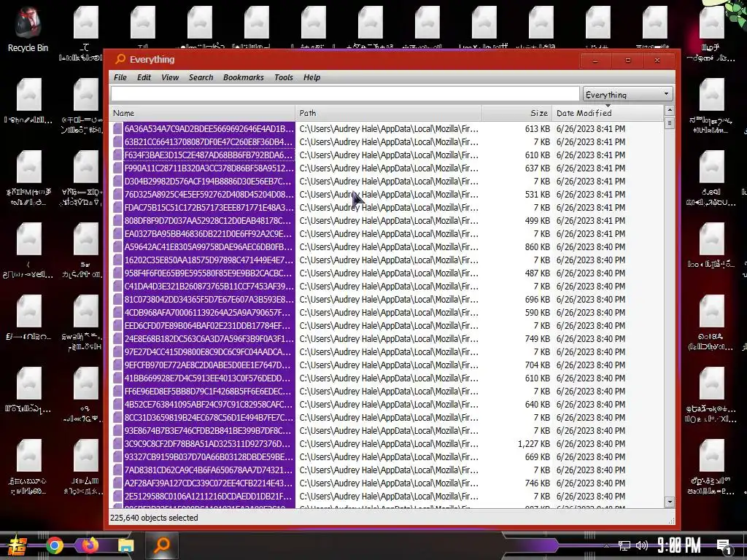Open the File menu
Viewport: 747px width, 560px height.
[120, 77]
